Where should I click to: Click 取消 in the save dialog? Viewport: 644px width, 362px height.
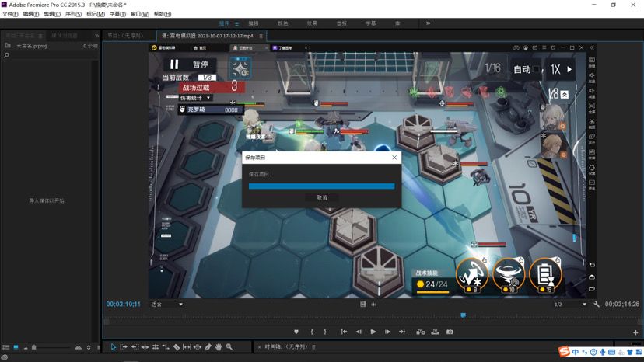(322, 197)
